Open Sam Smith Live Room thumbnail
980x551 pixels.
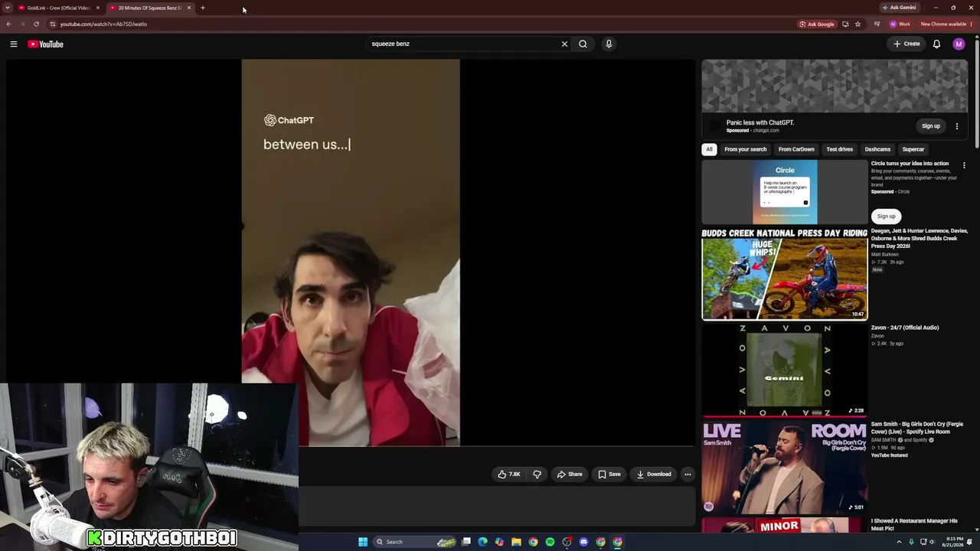coord(785,466)
